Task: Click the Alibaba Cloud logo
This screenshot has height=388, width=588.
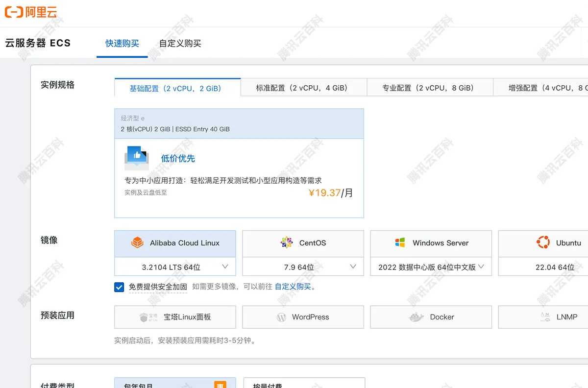Action: (31, 12)
